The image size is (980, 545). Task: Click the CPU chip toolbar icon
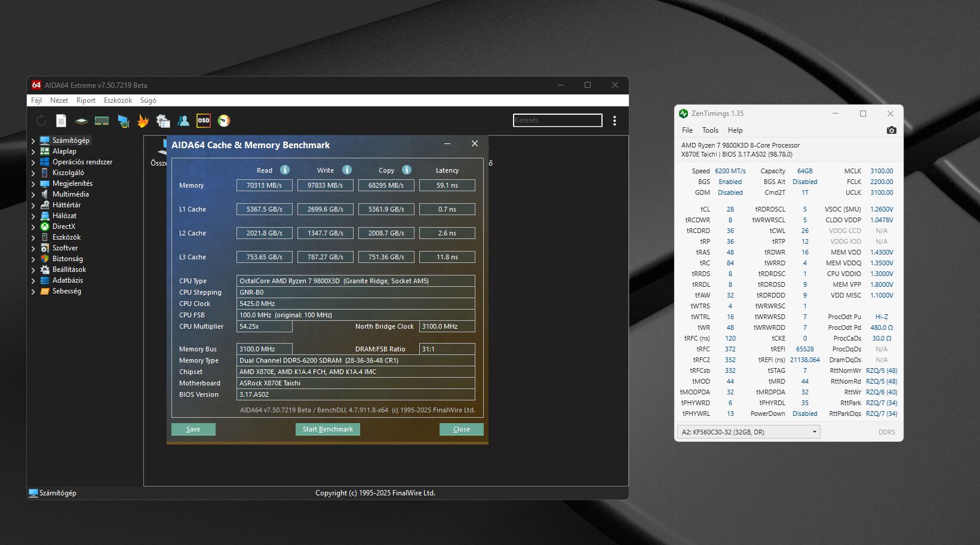point(81,121)
